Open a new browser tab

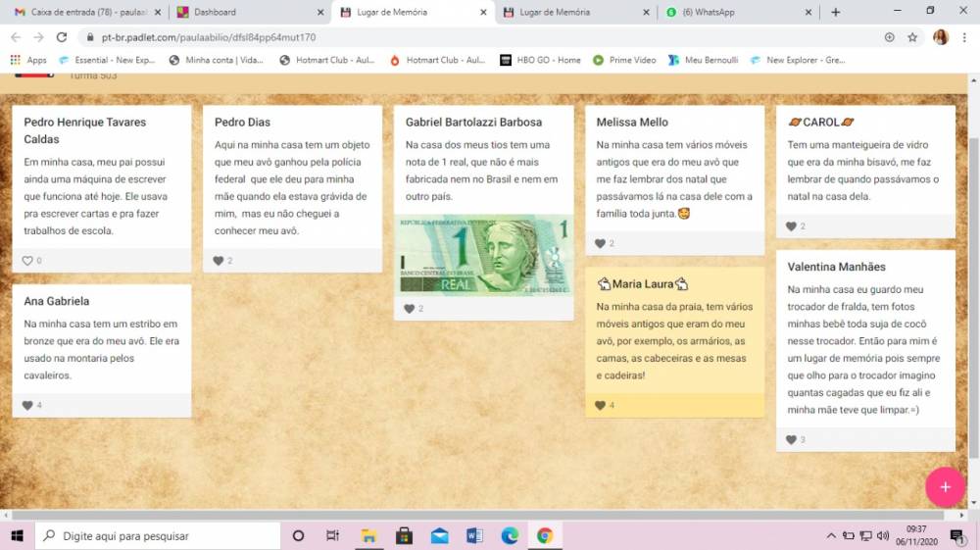(x=835, y=12)
